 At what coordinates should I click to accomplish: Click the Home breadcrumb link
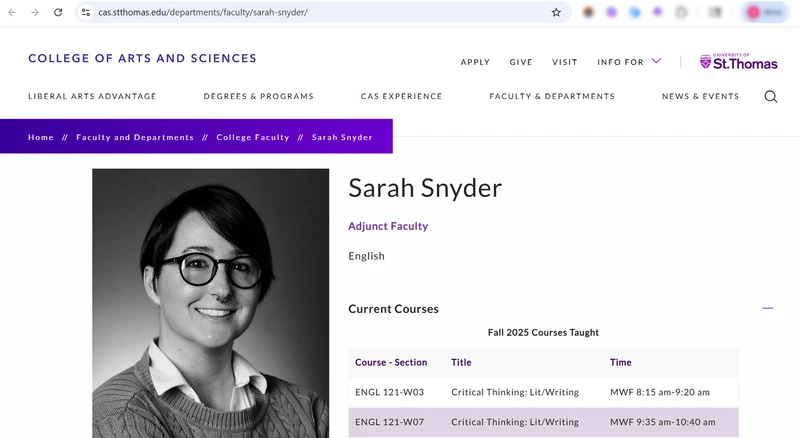(x=41, y=137)
